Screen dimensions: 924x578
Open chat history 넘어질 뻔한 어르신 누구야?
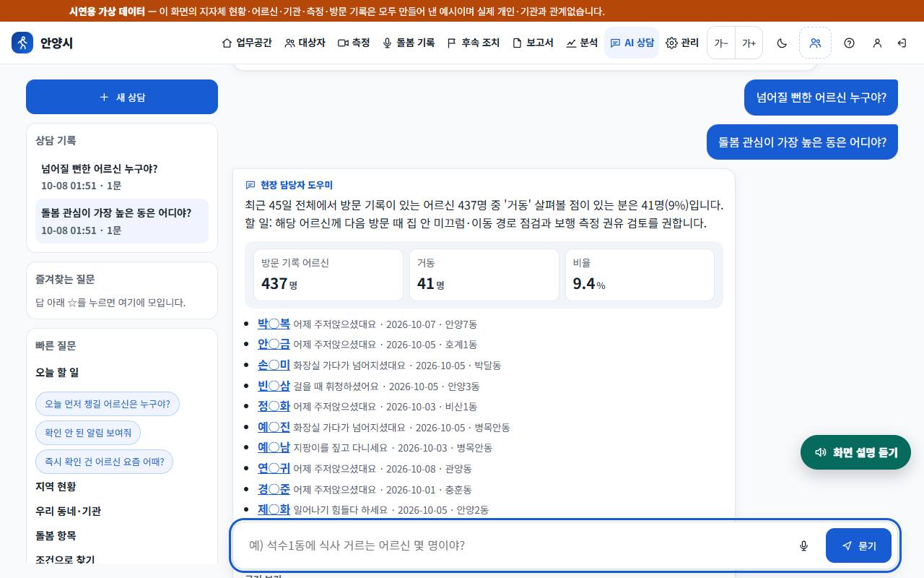(x=122, y=177)
